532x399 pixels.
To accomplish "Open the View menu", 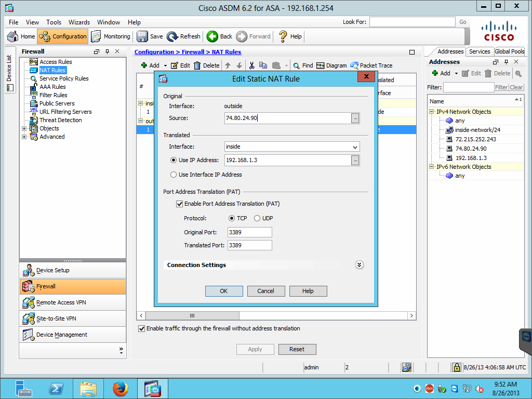I will click(x=32, y=22).
